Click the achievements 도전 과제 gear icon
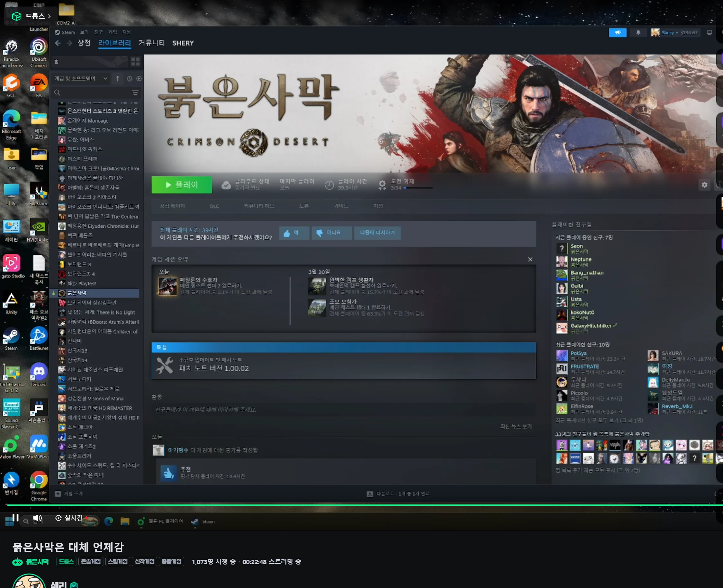This screenshot has width=723, height=588. (382, 185)
